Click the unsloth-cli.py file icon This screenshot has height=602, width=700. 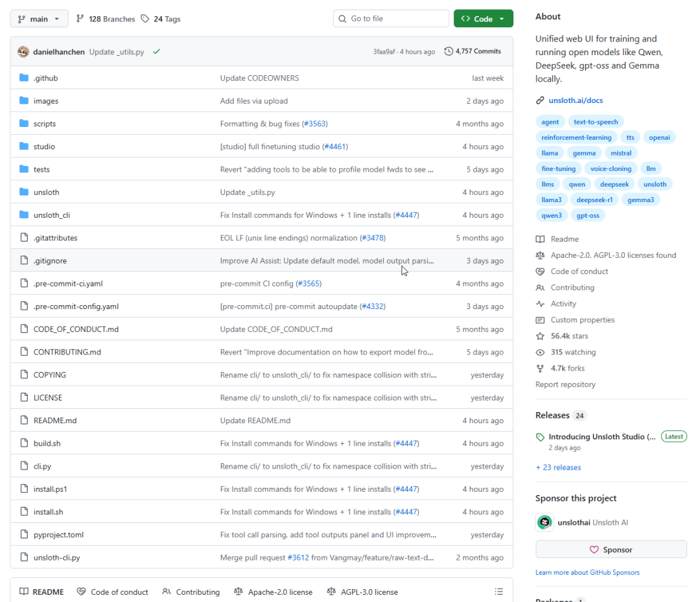24,557
